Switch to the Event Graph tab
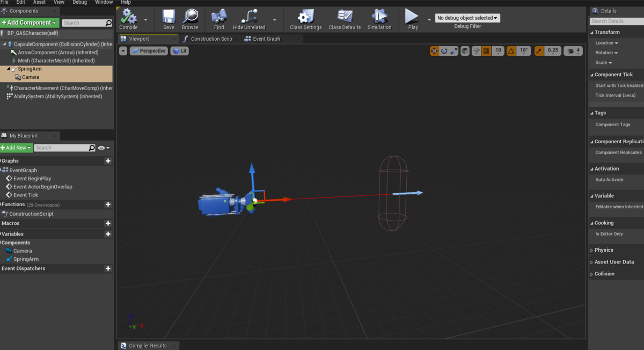Viewport: 644px width, 350px height. point(267,39)
